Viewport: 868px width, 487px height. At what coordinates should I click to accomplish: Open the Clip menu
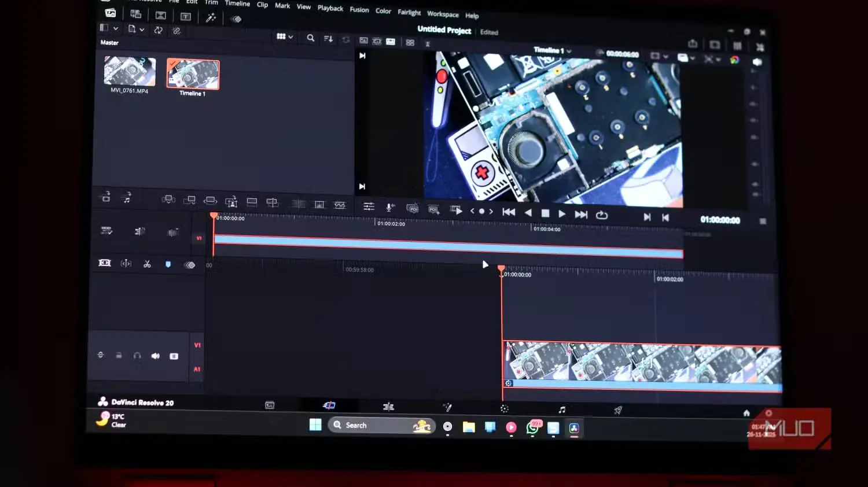coord(262,5)
